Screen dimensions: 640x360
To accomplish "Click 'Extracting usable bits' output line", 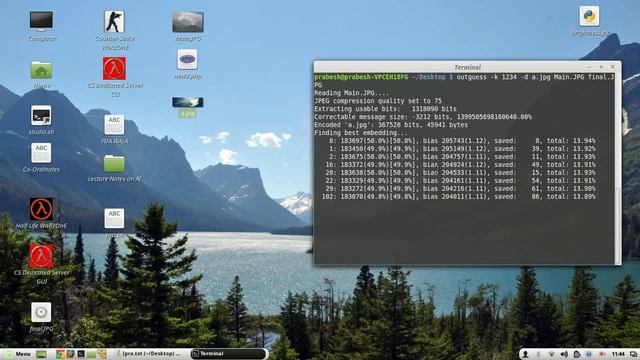I will pyautogui.click(x=385, y=109).
